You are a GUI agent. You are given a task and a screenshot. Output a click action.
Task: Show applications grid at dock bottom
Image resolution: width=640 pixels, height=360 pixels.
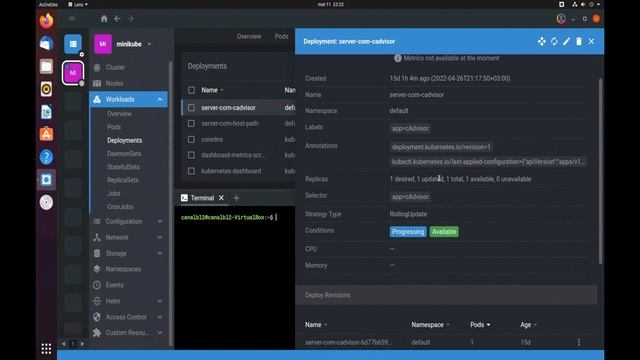46,348
